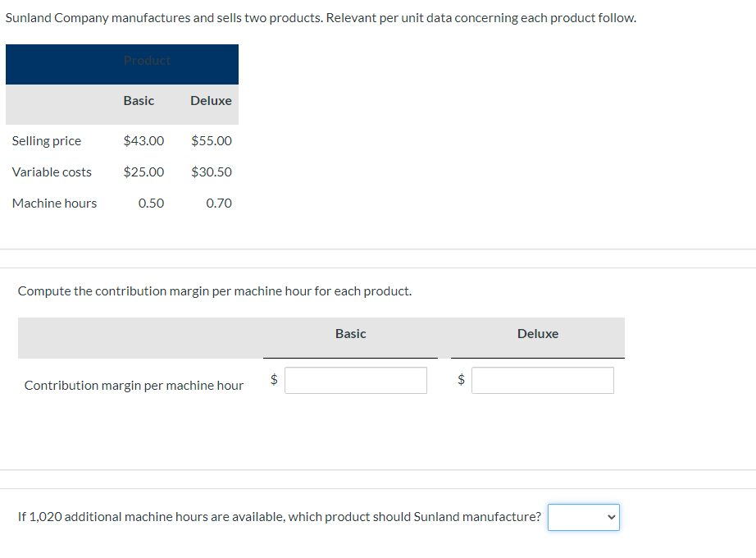The height and width of the screenshot is (558, 756).
Task: Click the Basic column header in the product data table
Action: tap(139, 101)
